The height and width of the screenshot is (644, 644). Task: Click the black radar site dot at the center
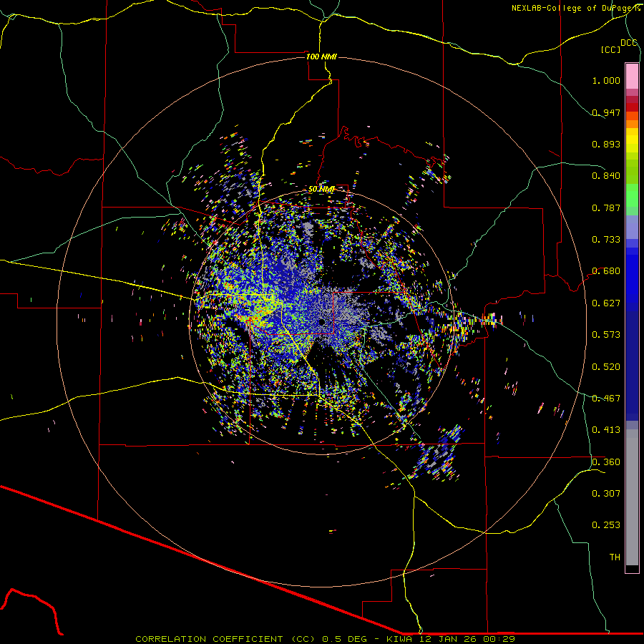click(322, 322)
